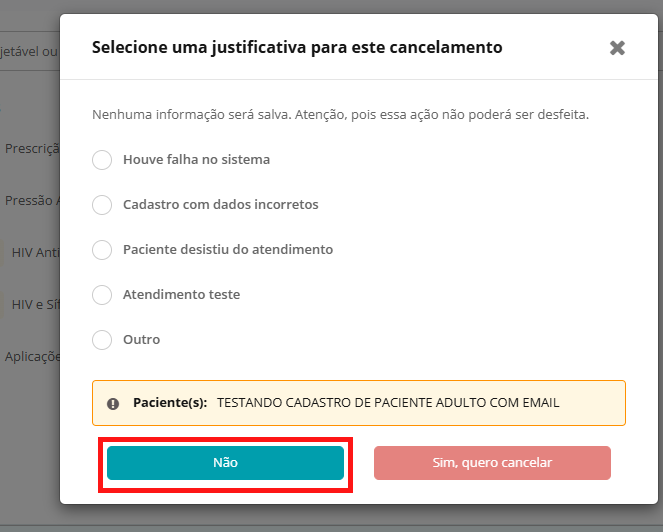Close the cancellation justification dialog

[x=617, y=48]
